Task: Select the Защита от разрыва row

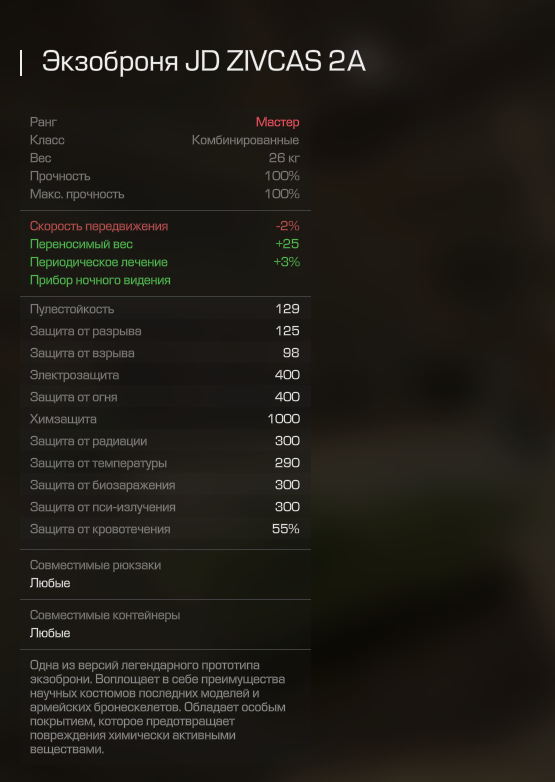Action: pos(165,331)
